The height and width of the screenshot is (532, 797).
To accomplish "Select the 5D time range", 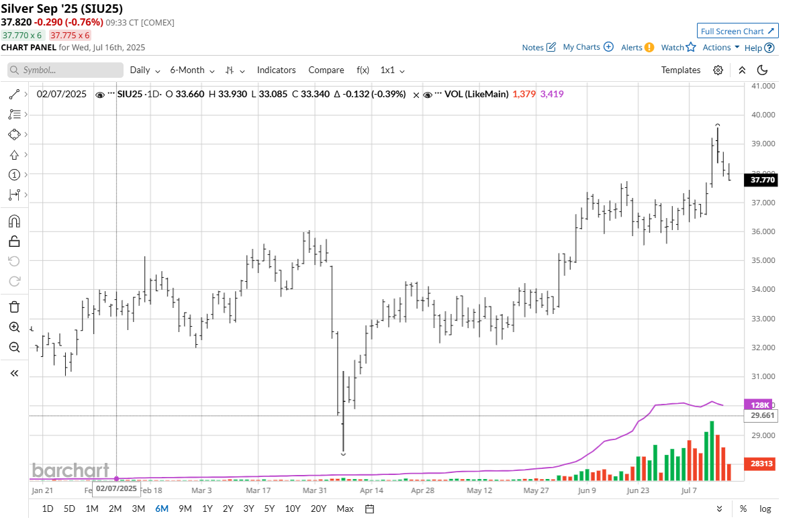I will pyautogui.click(x=69, y=509).
